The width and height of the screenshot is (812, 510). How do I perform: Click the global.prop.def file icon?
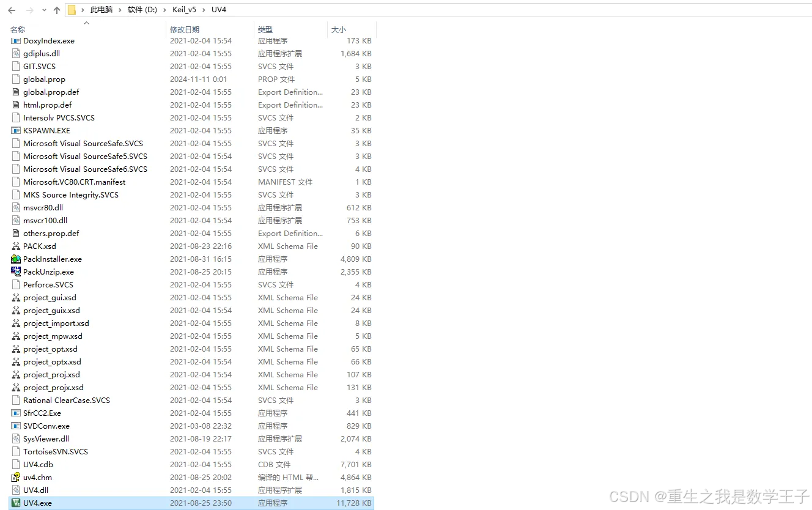pos(16,92)
